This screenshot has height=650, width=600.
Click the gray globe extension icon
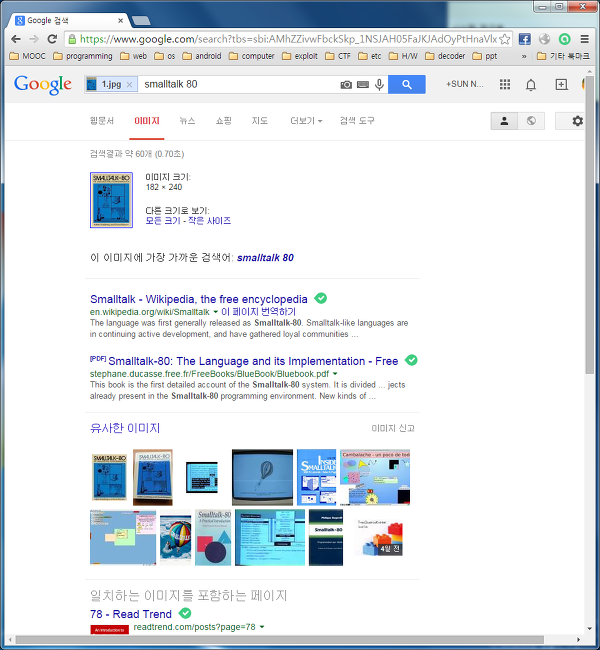(x=544, y=39)
